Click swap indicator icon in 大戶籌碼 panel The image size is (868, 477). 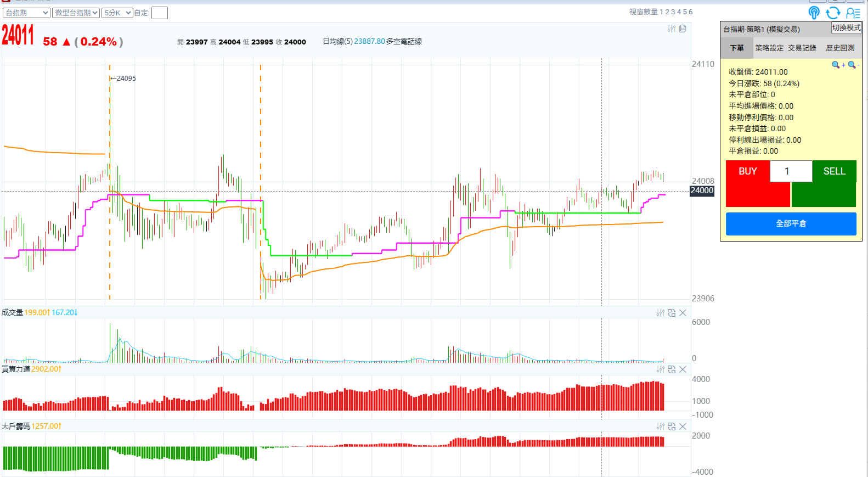(x=672, y=427)
